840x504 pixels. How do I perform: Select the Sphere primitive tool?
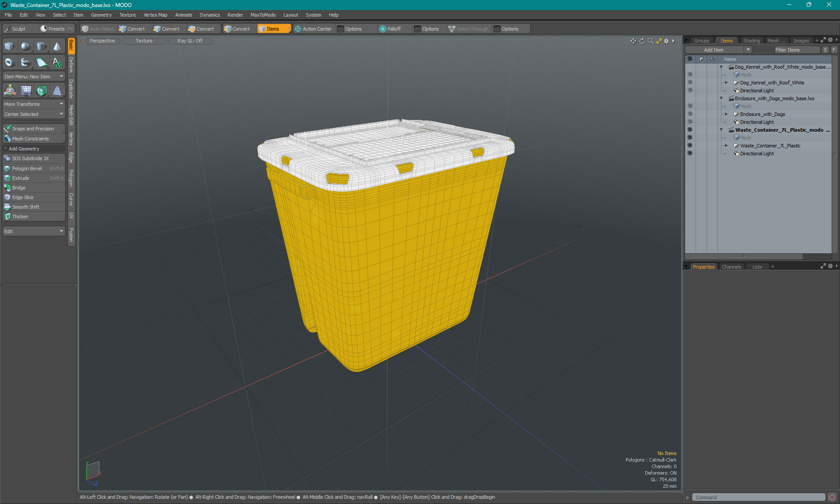[25, 46]
